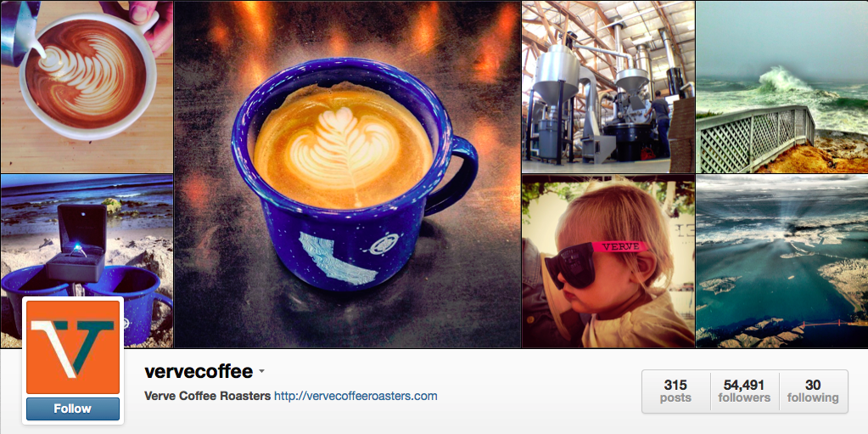This screenshot has height=434, width=868.
Task: Click the vervecoffee username heading
Action: click(x=199, y=371)
